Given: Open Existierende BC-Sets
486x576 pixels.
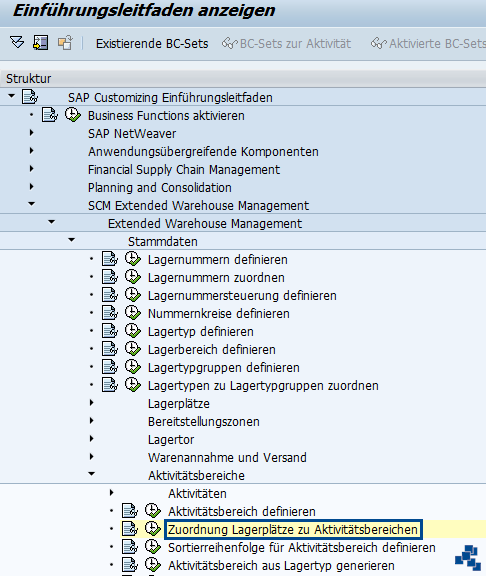Looking at the screenshot, I should tap(152, 44).
